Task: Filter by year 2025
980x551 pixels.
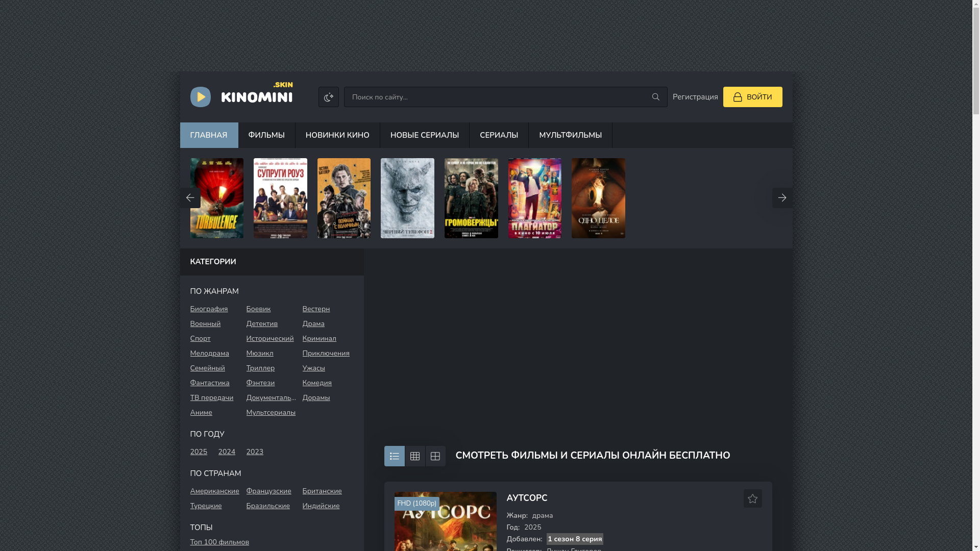Action: coord(199,452)
